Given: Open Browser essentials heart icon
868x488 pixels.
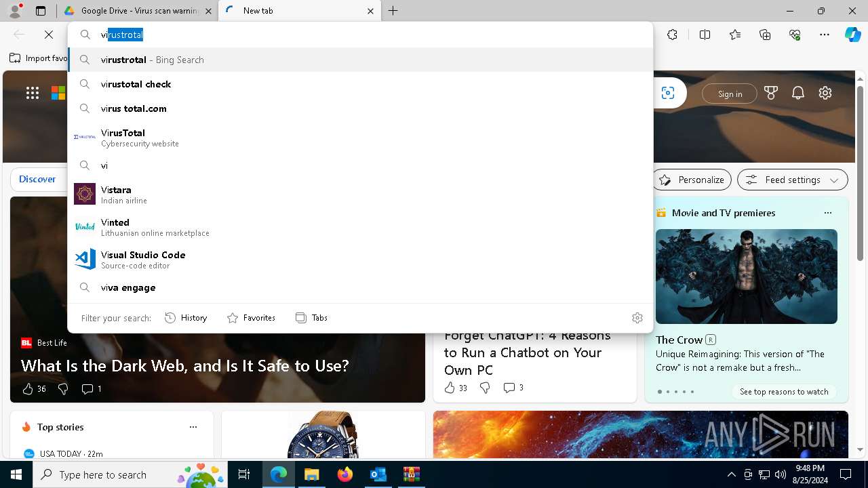Looking at the screenshot, I should (795, 35).
